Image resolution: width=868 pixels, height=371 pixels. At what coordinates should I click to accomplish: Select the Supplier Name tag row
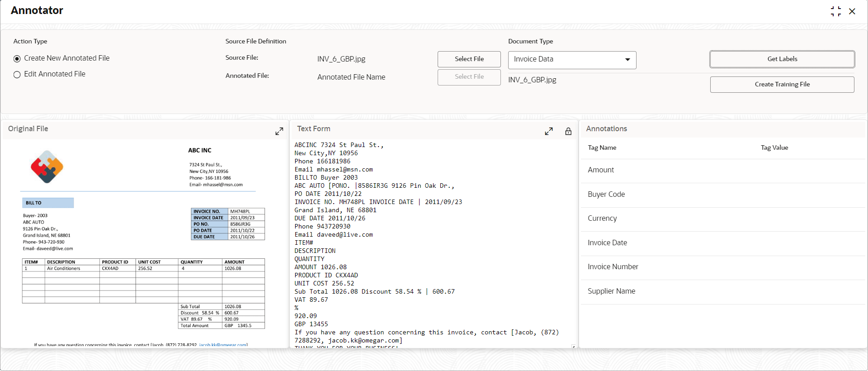pos(723,291)
